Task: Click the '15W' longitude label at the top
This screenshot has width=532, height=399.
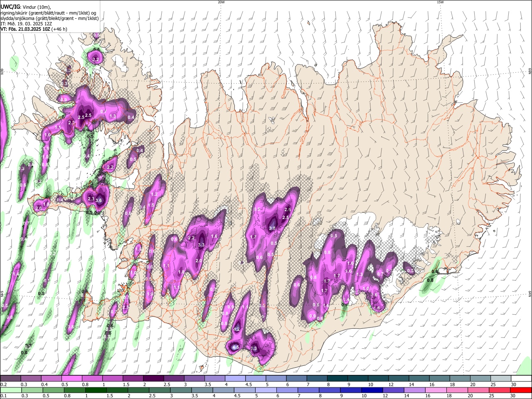Action: [441, 2]
